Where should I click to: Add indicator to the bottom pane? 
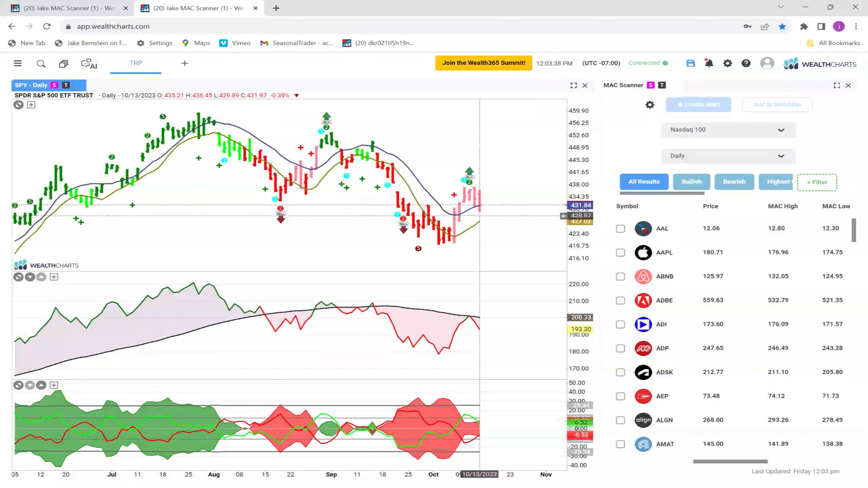tap(54, 385)
